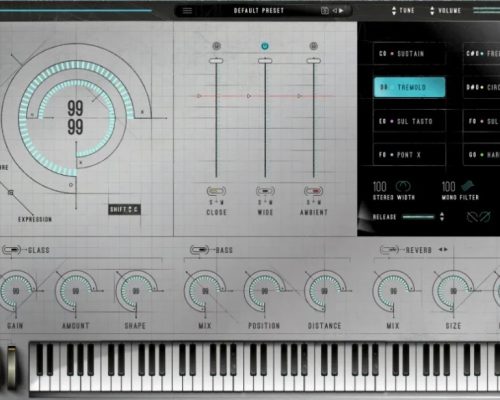Toggle the Close stereo/mono switch

216,191
